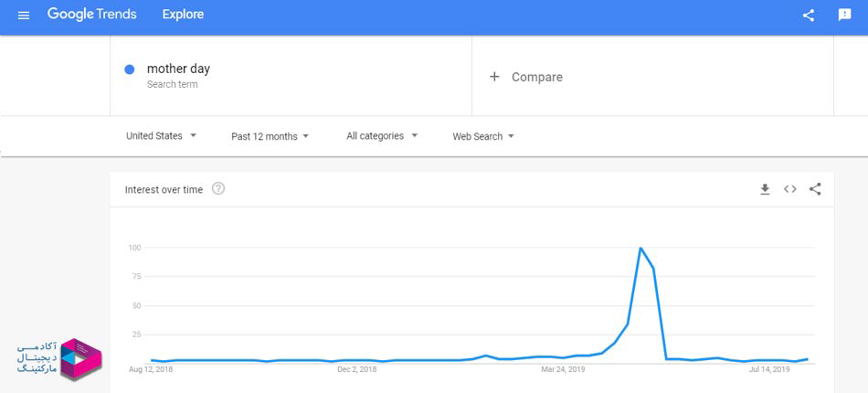Image resolution: width=868 pixels, height=393 pixels.
Task: Edit the 'mother day' search term
Action: pyautogui.click(x=179, y=69)
